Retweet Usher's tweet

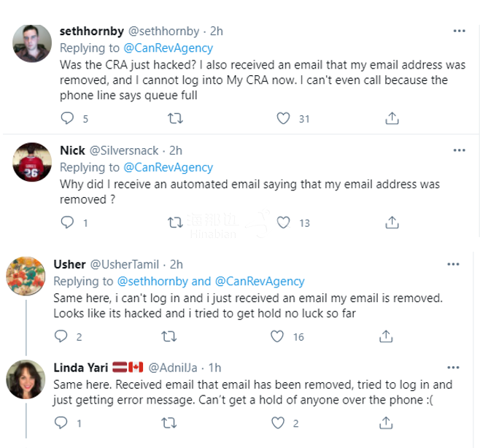coord(169,336)
